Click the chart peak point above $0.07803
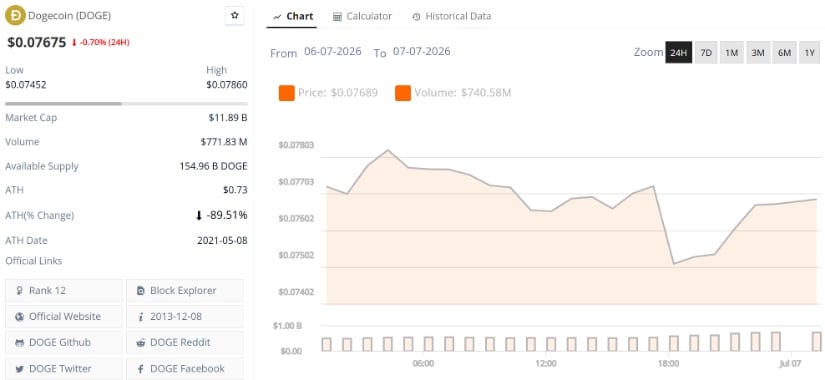The height and width of the screenshot is (380, 825). [x=388, y=150]
